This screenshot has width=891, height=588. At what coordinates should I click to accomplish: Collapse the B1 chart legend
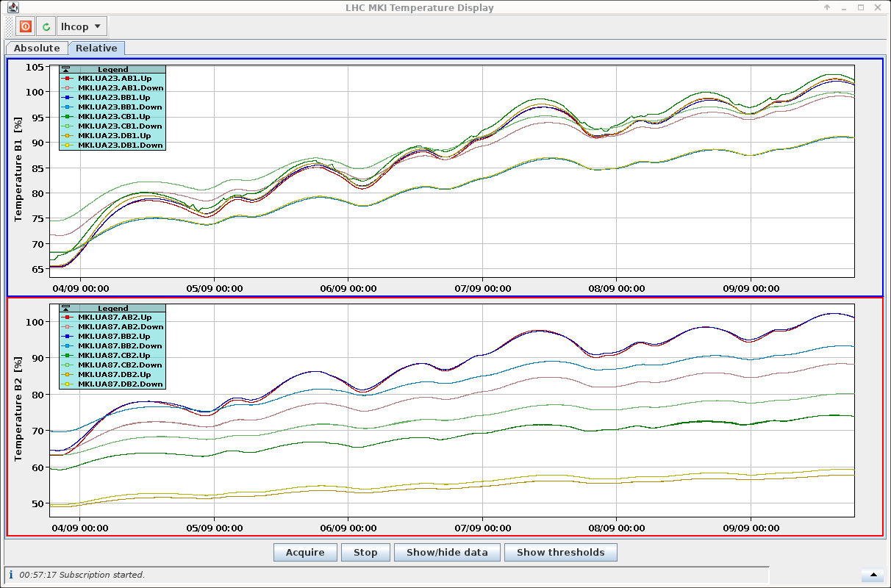(x=65, y=69)
